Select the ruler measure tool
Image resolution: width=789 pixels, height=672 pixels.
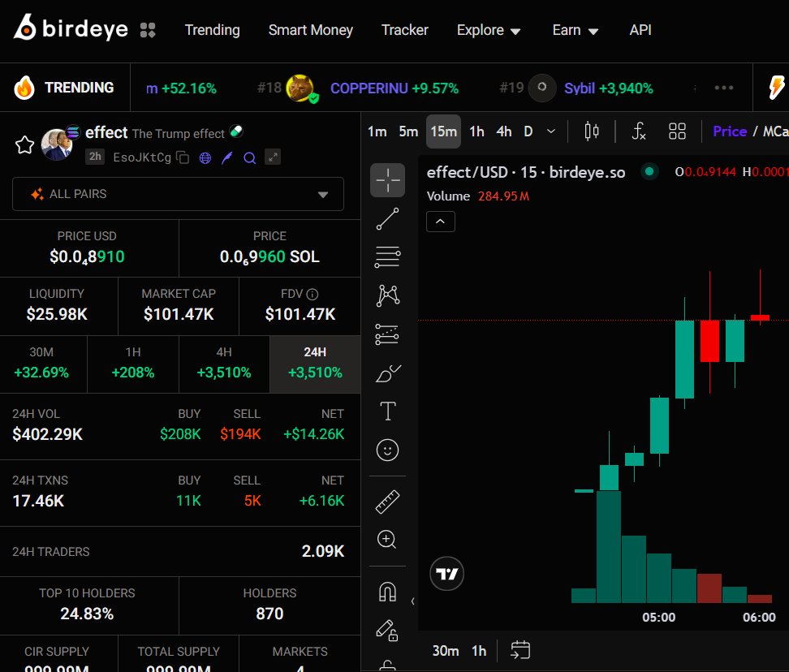387,502
